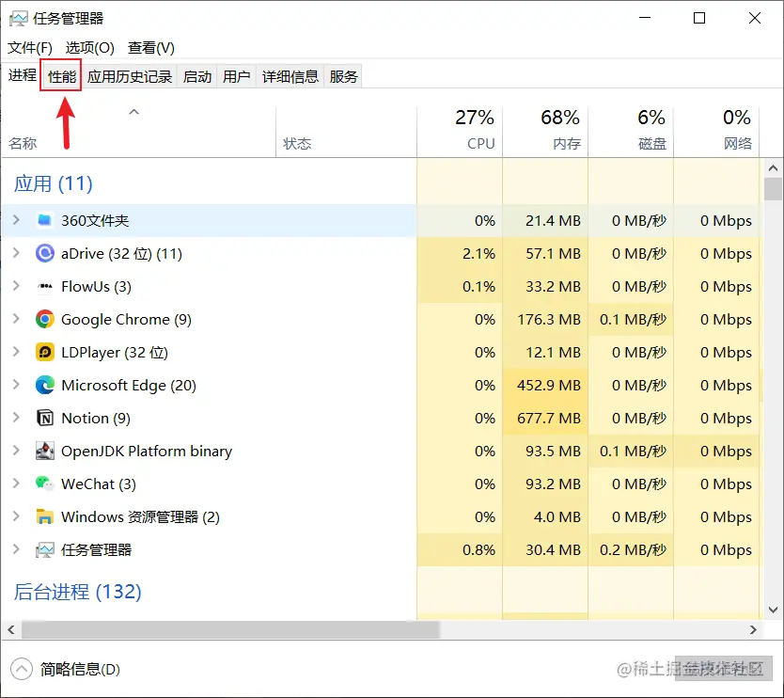Screen dimensions: 784x698
Task: Click the Task Manager title bar icon
Action: [x=19, y=19]
